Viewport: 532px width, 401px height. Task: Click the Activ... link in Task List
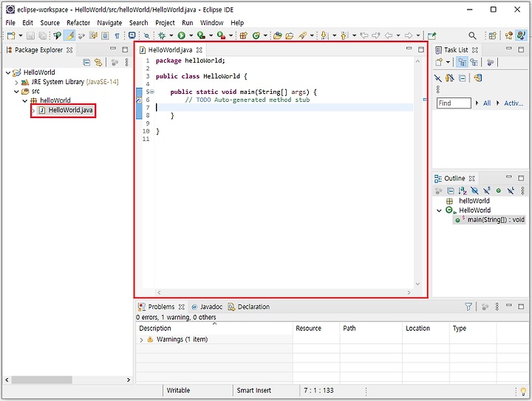[x=514, y=103]
